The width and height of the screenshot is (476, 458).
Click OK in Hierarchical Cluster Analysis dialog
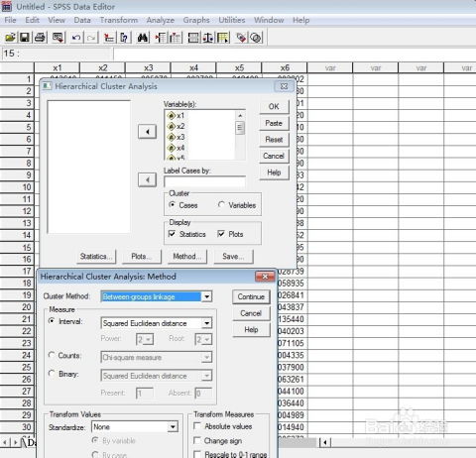point(274,107)
